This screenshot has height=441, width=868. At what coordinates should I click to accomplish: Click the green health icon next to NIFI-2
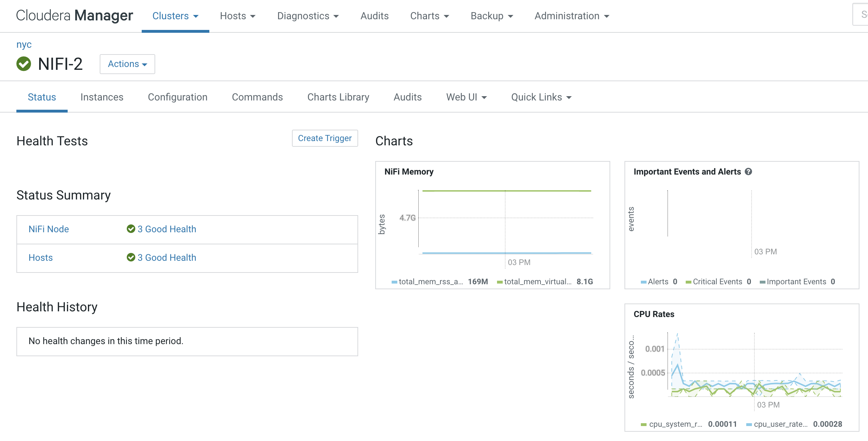pos(23,64)
